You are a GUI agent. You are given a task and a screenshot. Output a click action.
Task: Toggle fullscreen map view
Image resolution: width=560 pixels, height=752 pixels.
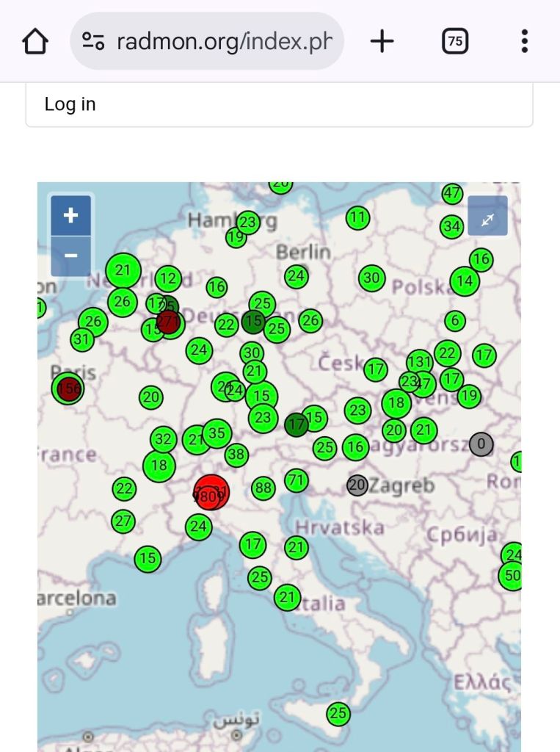tap(487, 216)
